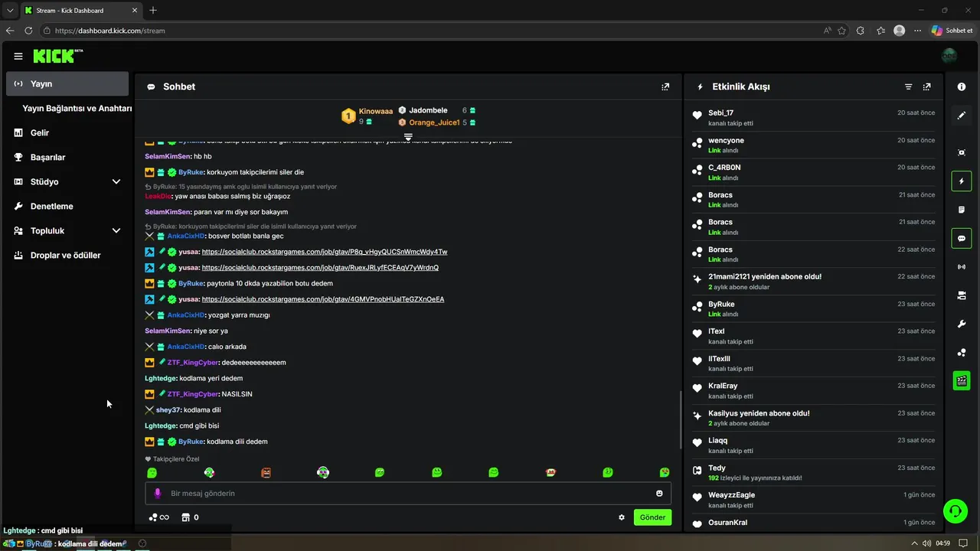Open Denetleme section

pos(67,206)
